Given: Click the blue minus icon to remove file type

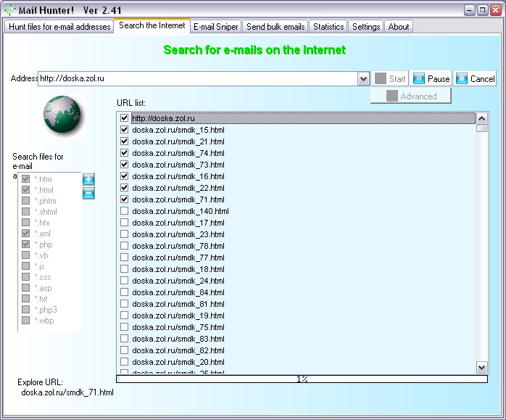Looking at the screenshot, I should point(88,193).
